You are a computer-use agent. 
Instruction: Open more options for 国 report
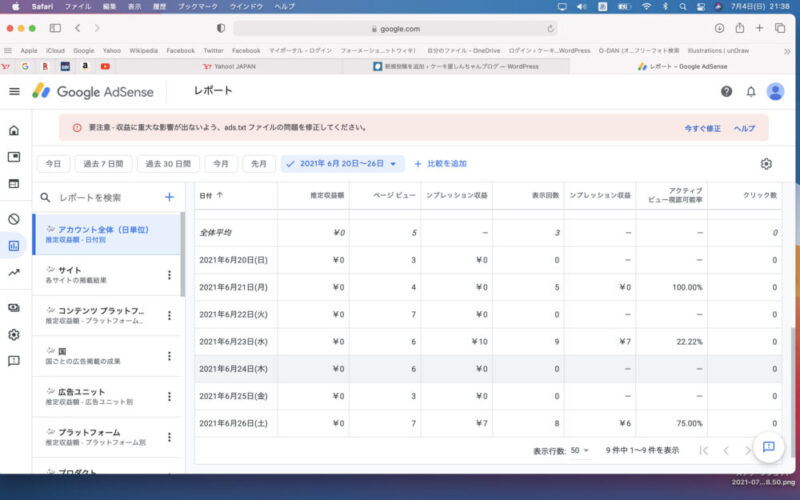coord(169,356)
